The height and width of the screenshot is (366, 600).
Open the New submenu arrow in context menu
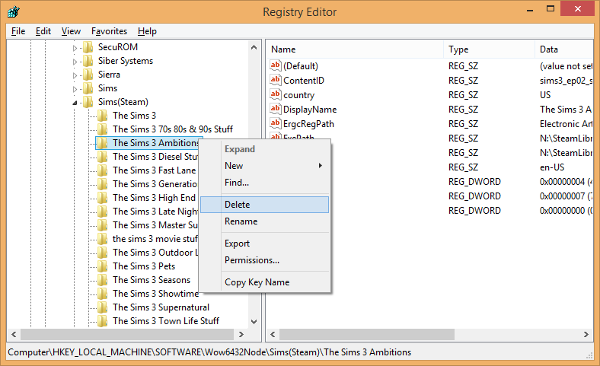point(320,166)
